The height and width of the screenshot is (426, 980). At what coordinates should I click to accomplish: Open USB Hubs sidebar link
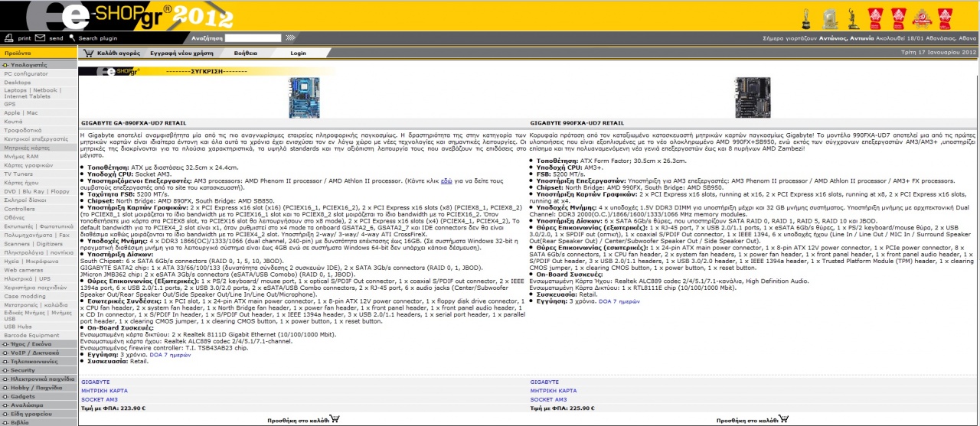click(x=18, y=327)
